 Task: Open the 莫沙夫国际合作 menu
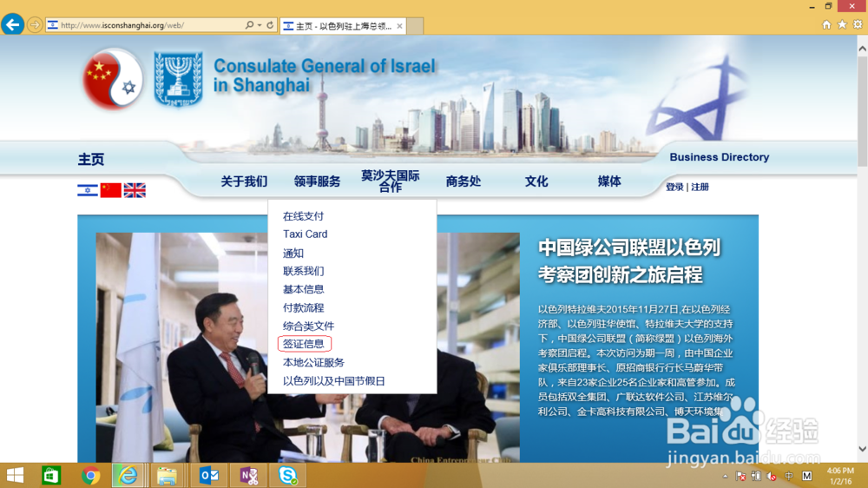click(x=391, y=181)
